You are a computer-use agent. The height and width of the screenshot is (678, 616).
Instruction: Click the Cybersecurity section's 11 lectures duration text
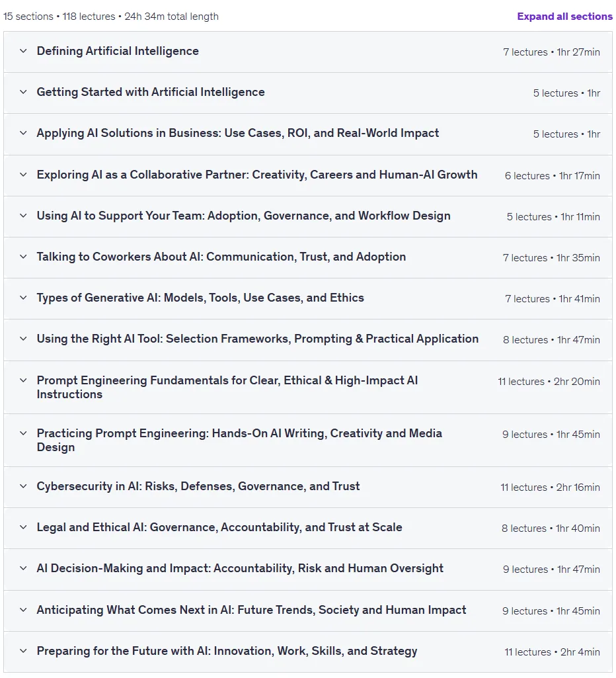pos(550,487)
